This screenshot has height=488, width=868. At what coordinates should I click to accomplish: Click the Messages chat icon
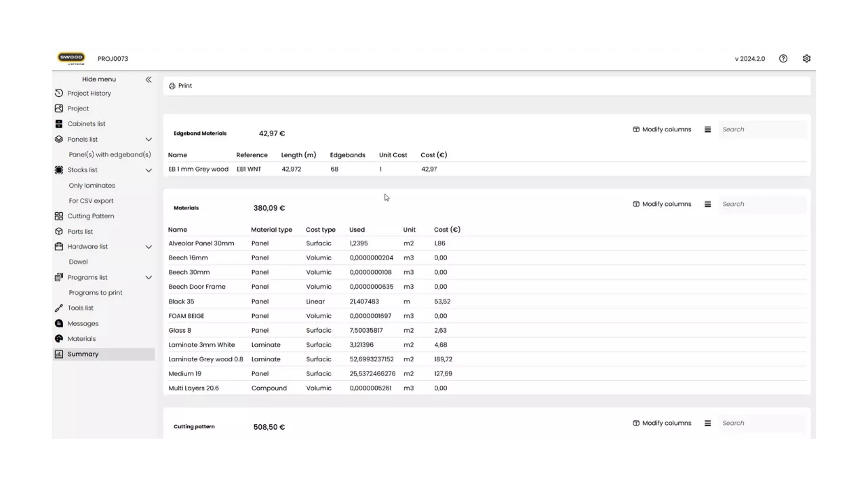[59, 323]
